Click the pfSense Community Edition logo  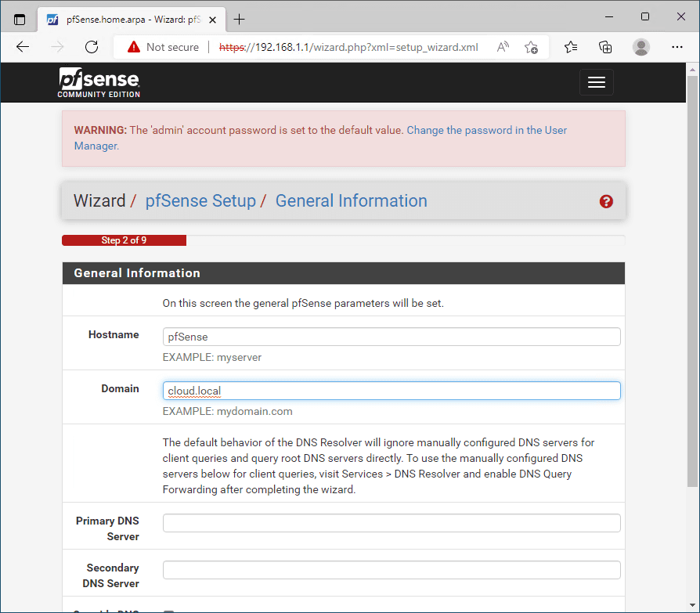coord(99,83)
